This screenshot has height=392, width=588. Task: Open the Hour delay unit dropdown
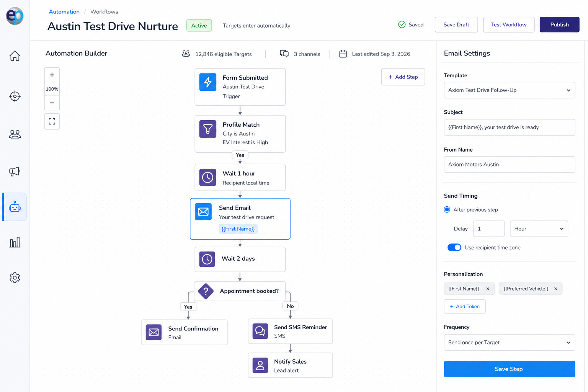point(539,229)
